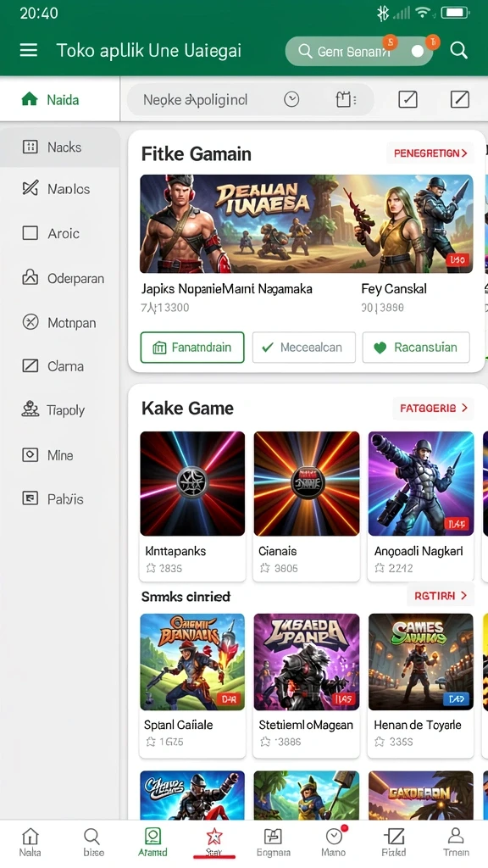Open Naplos in the sidebar
Image resolution: width=488 pixels, height=868 pixels.
pos(60,189)
